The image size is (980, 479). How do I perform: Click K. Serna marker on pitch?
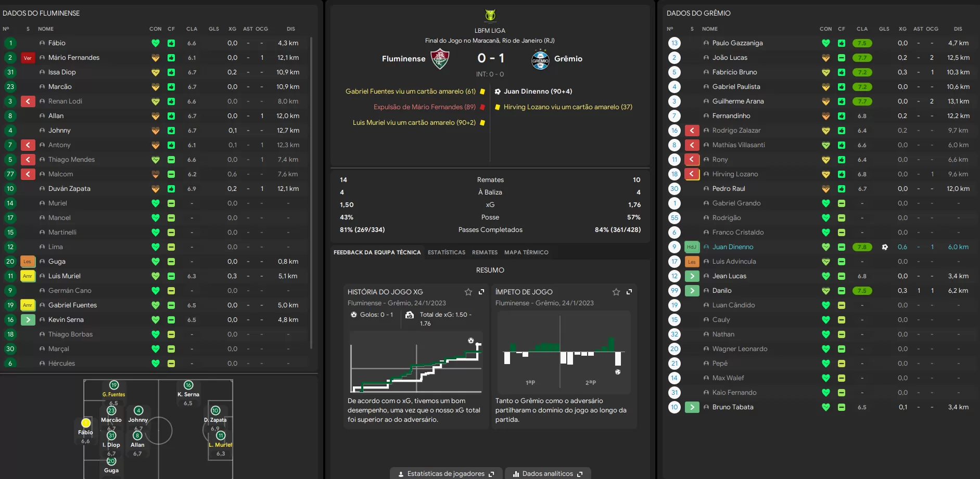coord(188,385)
